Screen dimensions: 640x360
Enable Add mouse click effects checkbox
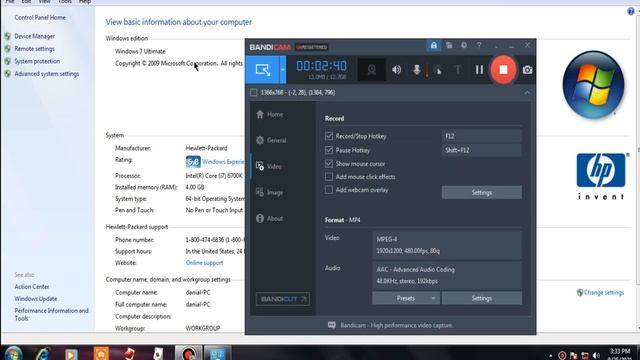329,177
